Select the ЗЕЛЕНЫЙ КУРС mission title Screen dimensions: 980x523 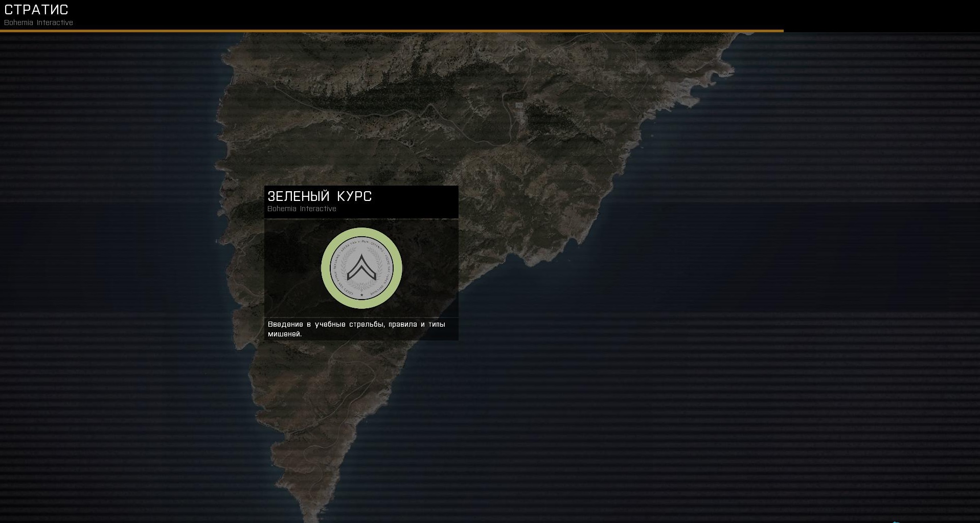(x=320, y=196)
